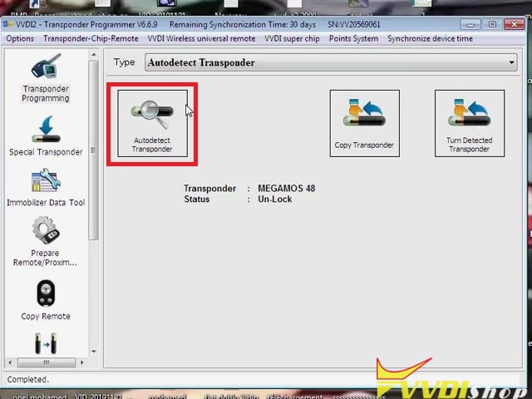This screenshot has width=532, height=399.
Task: Click the sidebar horizontal scroll right arrow
Action: 81,362
